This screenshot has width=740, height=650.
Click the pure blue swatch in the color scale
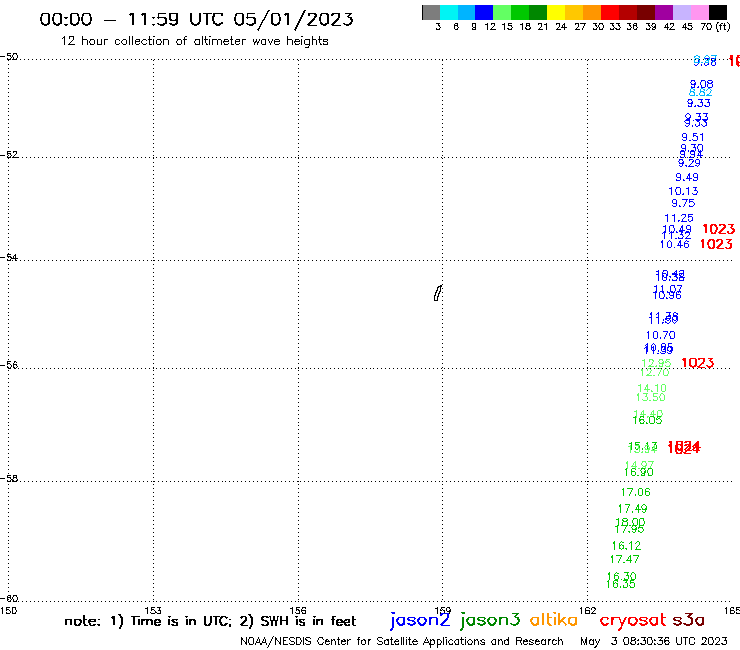(x=484, y=13)
